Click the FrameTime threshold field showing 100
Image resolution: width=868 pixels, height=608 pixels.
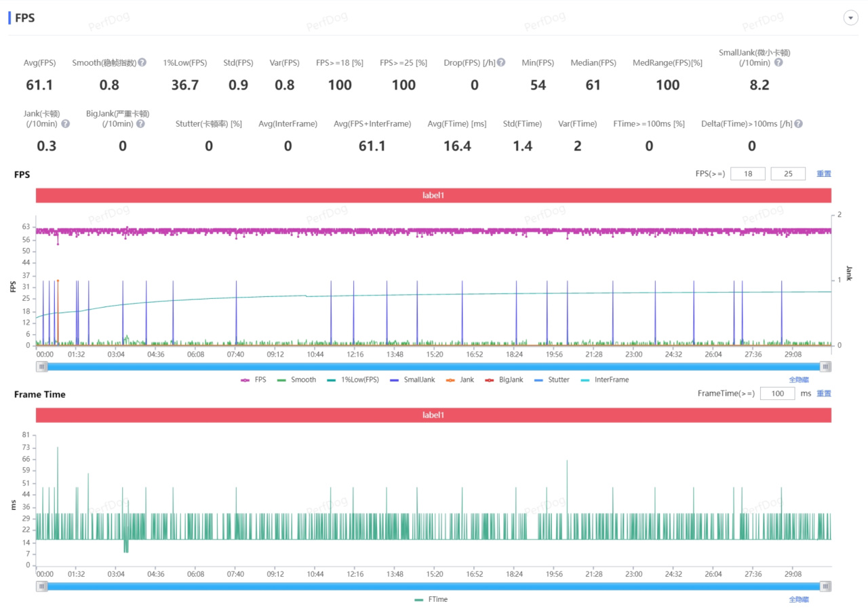[777, 393]
